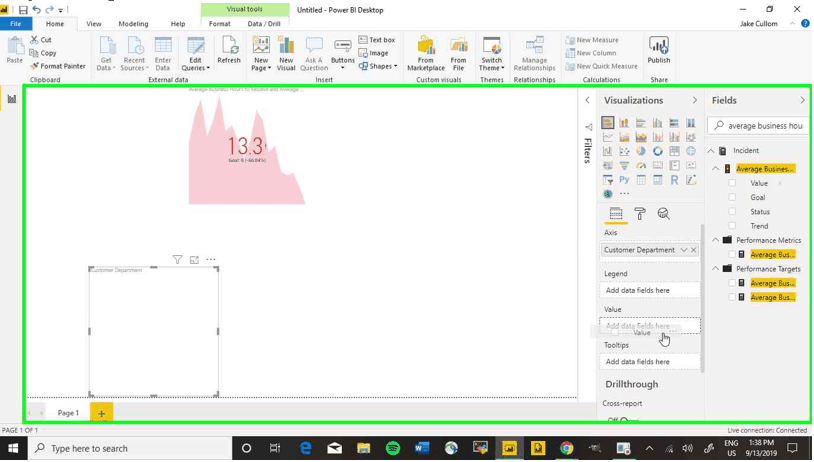The height and width of the screenshot is (462, 814).
Task: Switch to the Modeling ribbon tab
Action: tap(133, 24)
